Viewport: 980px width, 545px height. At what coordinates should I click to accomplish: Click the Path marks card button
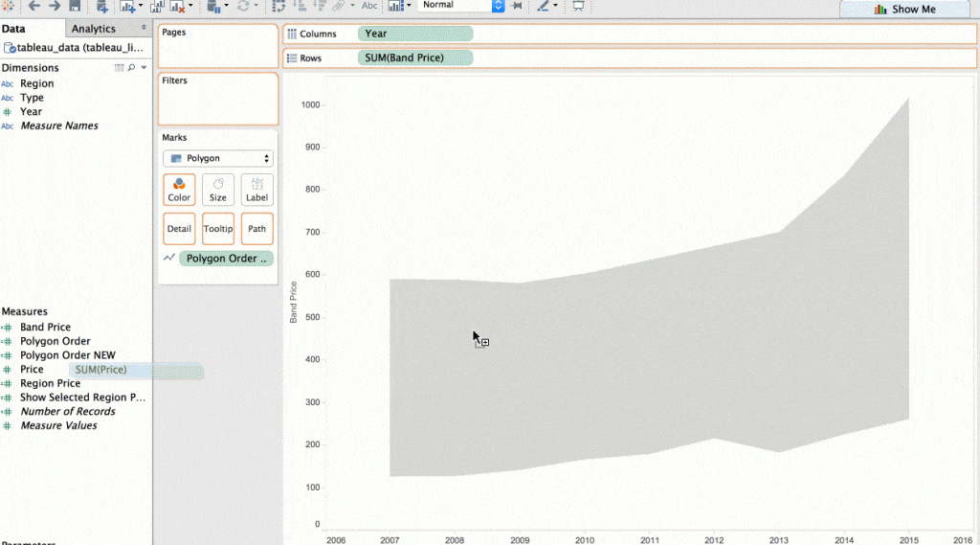[x=256, y=228]
